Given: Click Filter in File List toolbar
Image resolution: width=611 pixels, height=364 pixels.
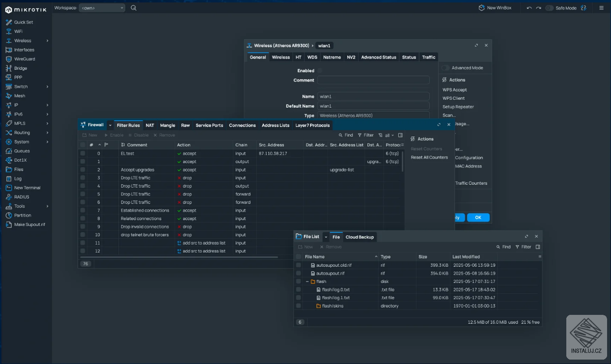Looking at the screenshot, I should (523, 247).
